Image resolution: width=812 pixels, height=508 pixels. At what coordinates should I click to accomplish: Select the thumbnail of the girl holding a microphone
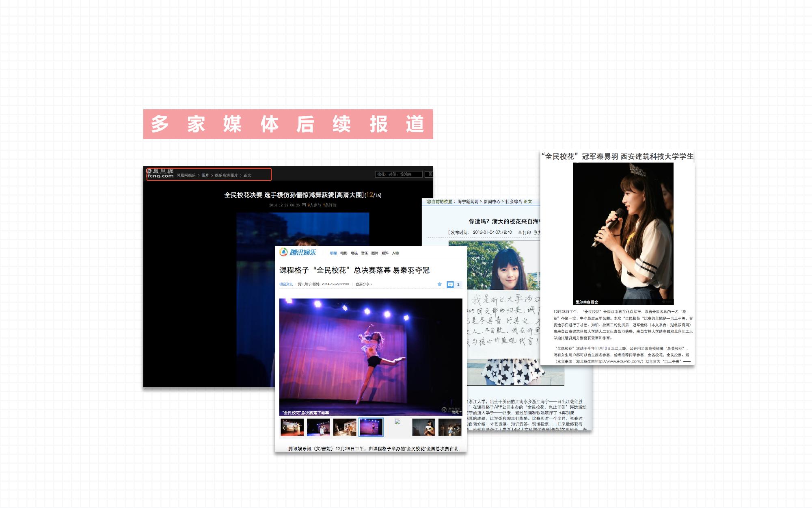(x=423, y=427)
